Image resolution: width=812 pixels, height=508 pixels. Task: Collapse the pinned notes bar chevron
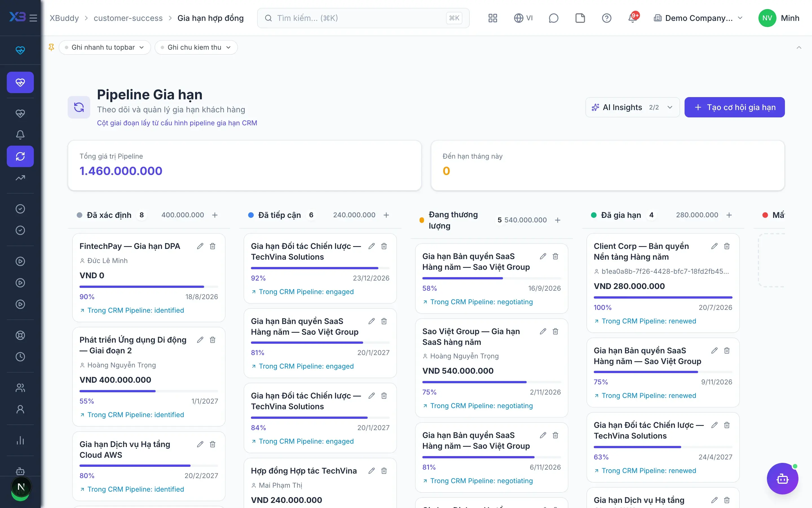tap(799, 47)
